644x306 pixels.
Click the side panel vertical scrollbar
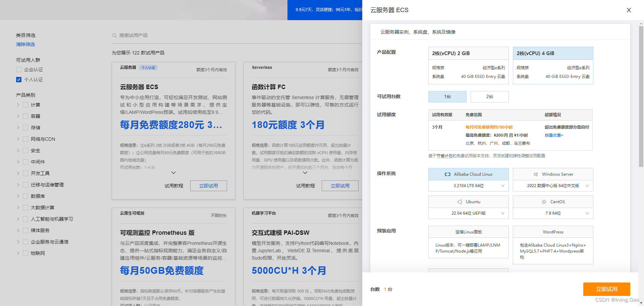641,96
